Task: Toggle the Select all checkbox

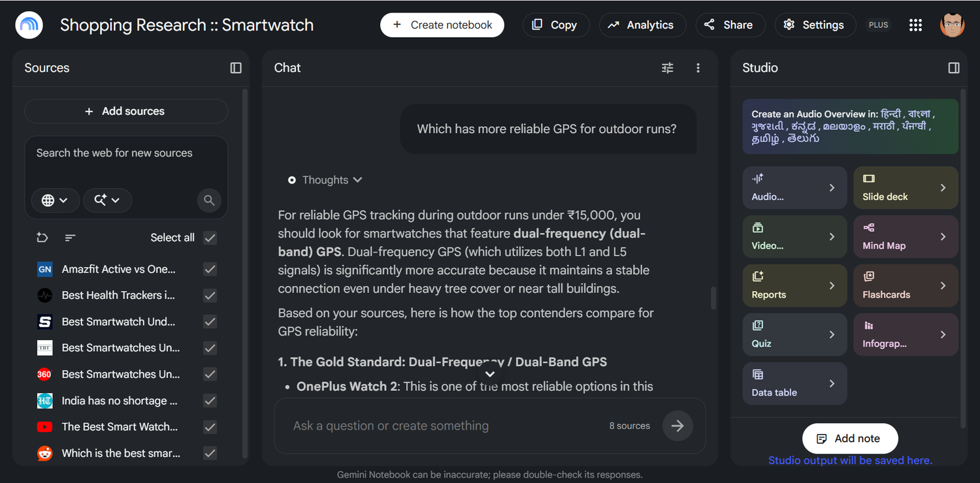Action: [x=210, y=238]
